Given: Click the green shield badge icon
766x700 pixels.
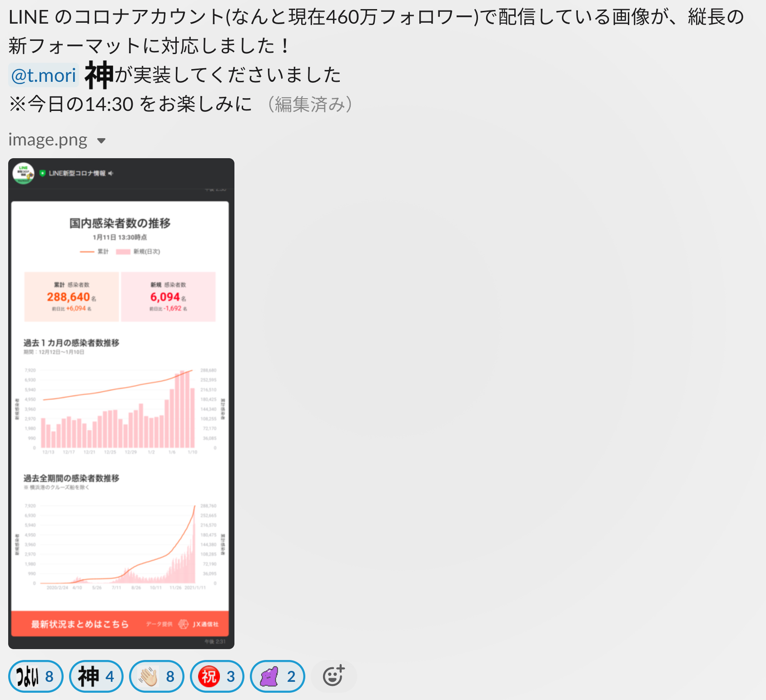Looking at the screenshot, I should 43,173.
